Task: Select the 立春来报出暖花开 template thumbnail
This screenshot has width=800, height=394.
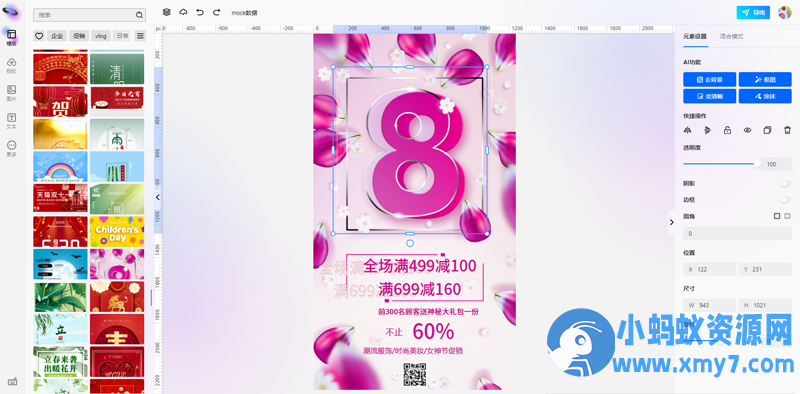Action: point(60,361)
